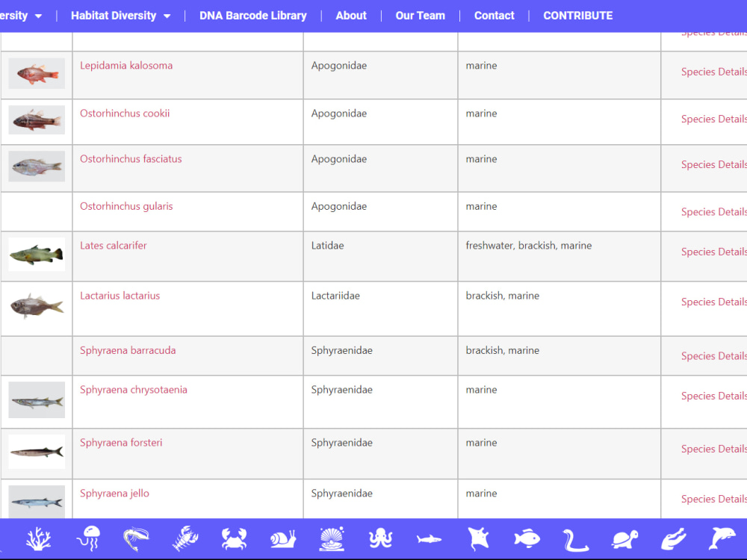The image size is (747, 560).
Task: Click the CONTRIBUTE menu item
Action: [578, 16]
